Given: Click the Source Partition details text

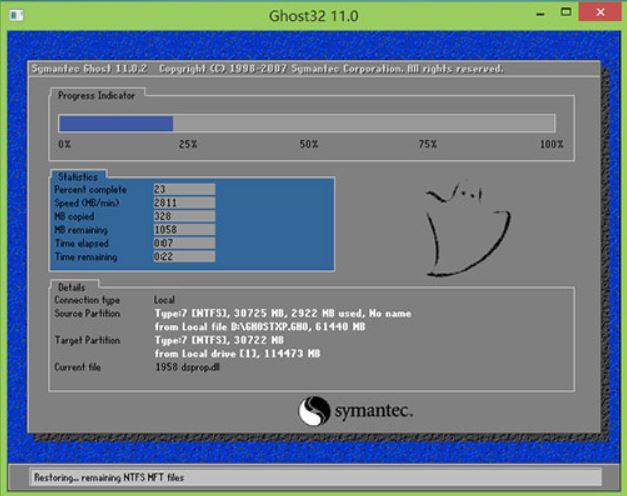Looking at the screenshot, I should click(x=280, y=313).
